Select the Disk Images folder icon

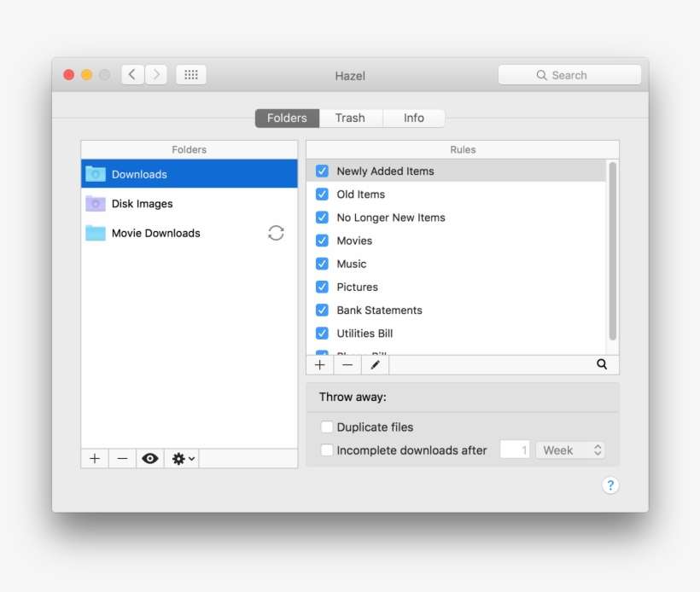point(96,203)
